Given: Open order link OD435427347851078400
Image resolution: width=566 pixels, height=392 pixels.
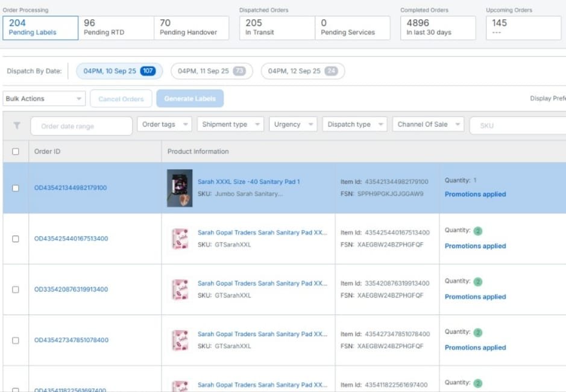Looking at the screenshot, I should (71, 340).
